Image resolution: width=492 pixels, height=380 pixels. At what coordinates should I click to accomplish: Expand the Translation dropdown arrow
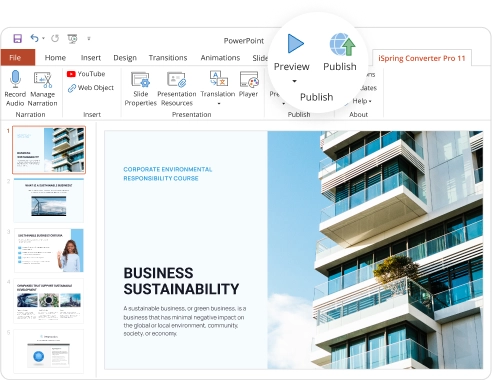(219, 104)
